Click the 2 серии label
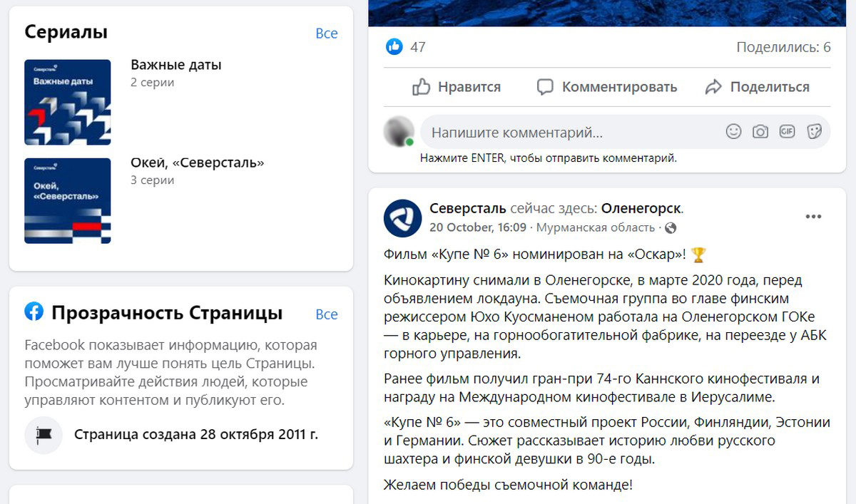 pyautogui.click(x=153, y=83)
